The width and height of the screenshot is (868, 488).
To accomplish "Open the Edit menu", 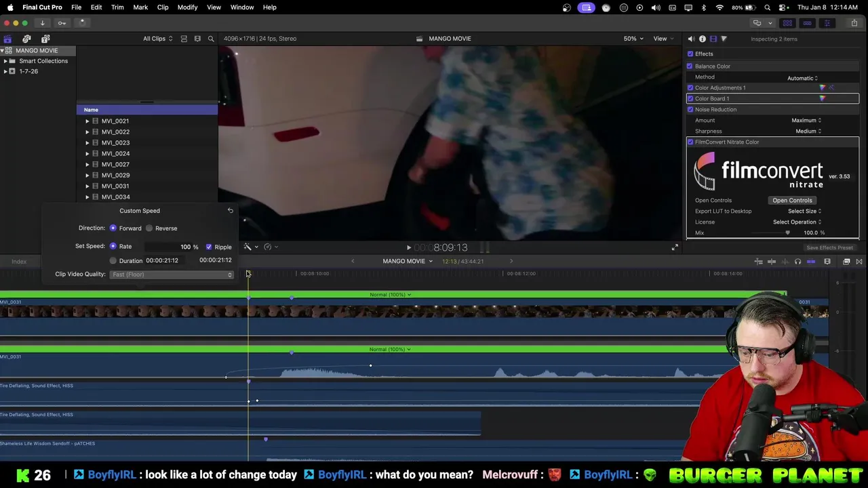I will 96,7.
